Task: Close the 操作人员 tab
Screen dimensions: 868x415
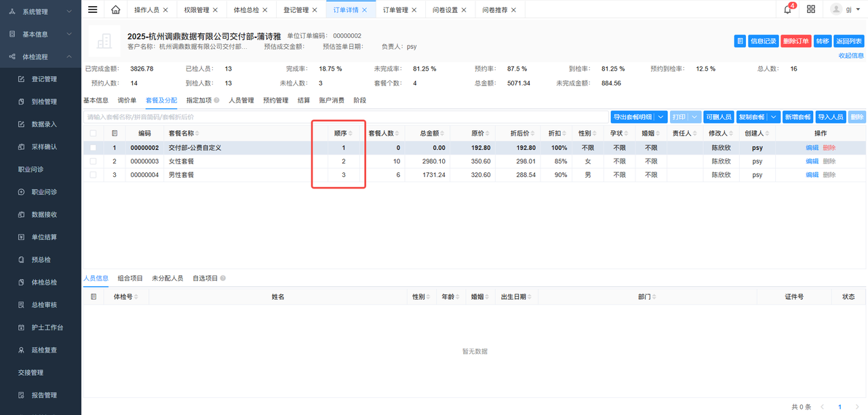Action: 165,10
